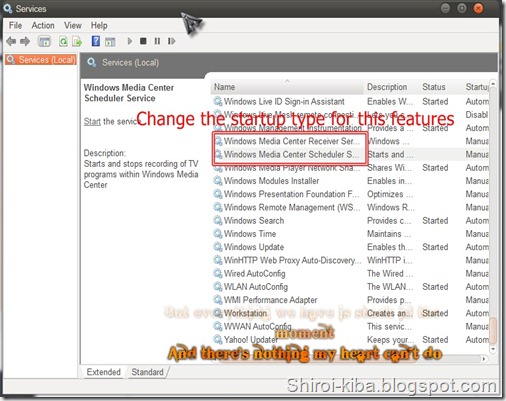This screenshot has height=401, width=506.
Task: Open the Action menu
Action: (43, 25)
